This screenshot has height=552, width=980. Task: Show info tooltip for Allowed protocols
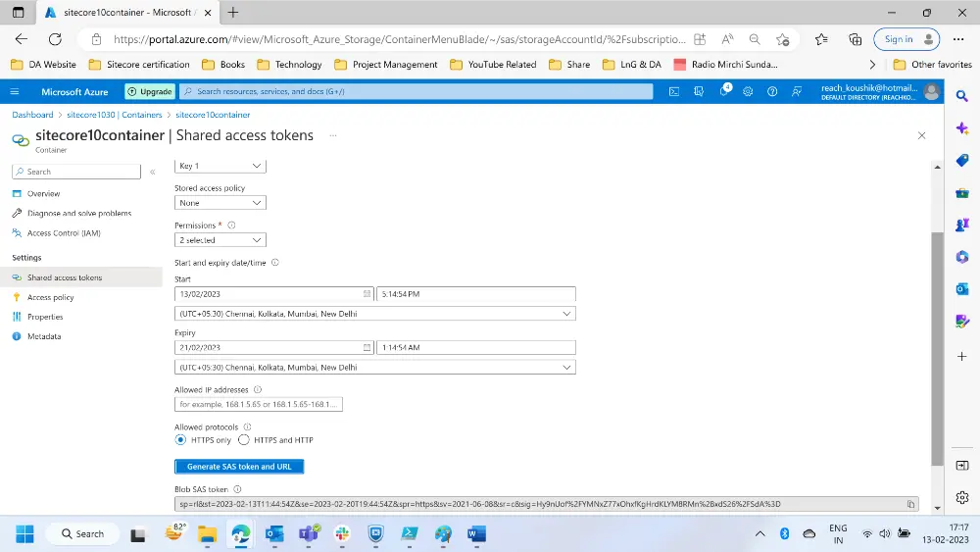(x=247, y=427)
